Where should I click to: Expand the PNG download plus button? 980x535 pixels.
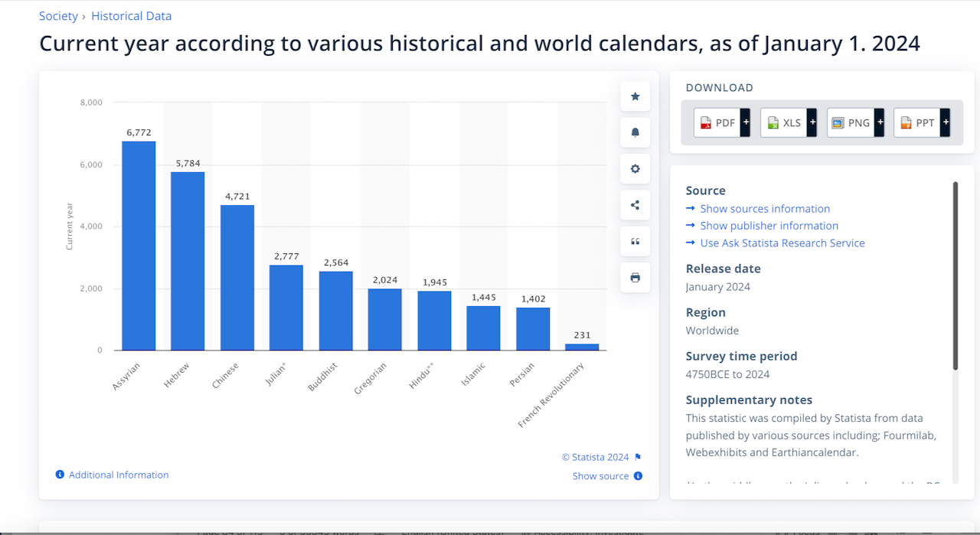pyautogui.click(x=879, y=122)
